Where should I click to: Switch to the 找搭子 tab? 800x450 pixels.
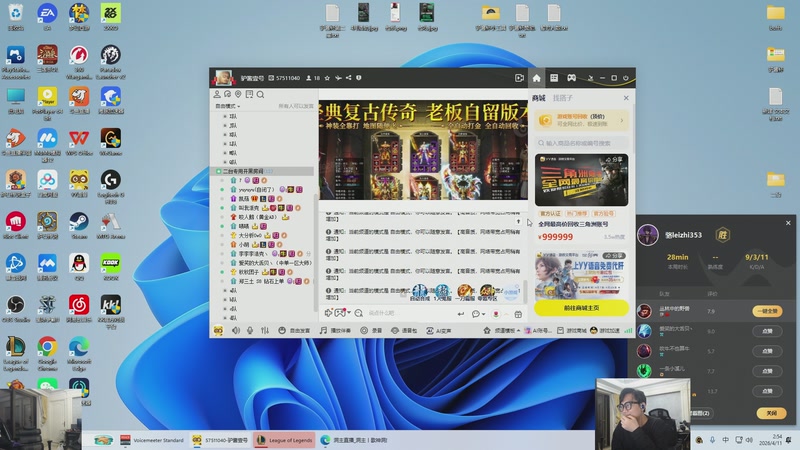(563, 98)
